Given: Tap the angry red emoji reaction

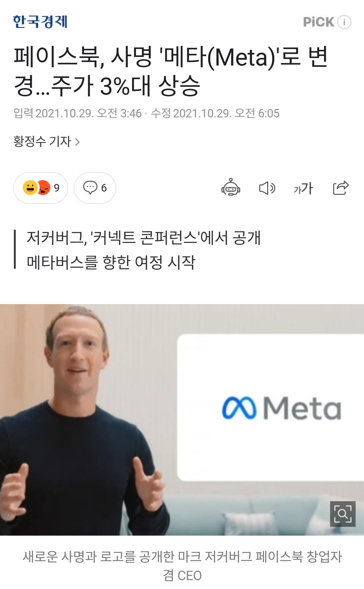Looking at the screenshot, I should click(x=44, y=187).
